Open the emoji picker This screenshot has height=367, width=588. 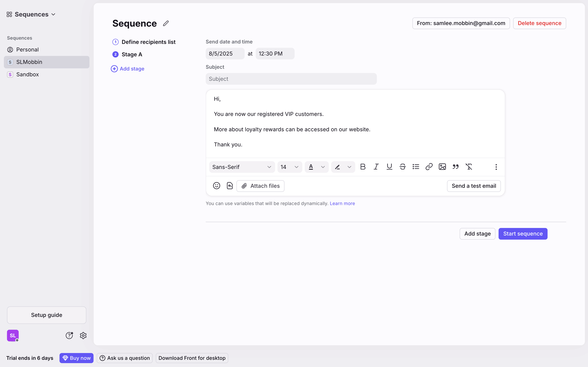(216, 186)
